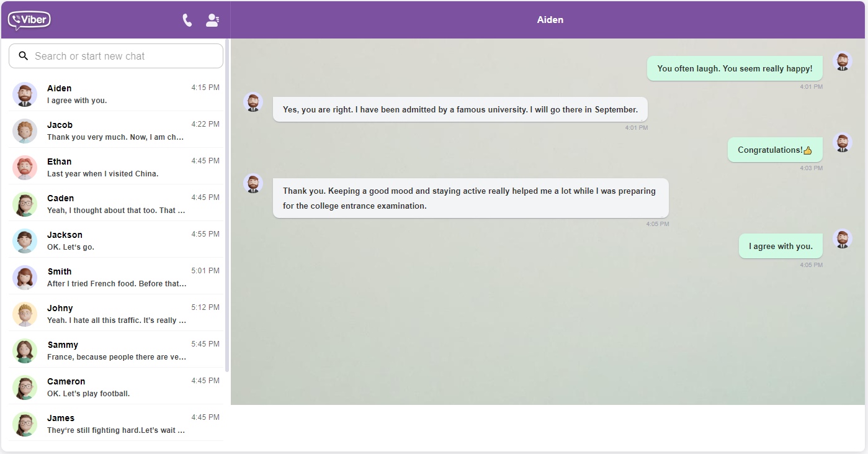Click the Viber logo
868x454 pixels.
(29, 20)
